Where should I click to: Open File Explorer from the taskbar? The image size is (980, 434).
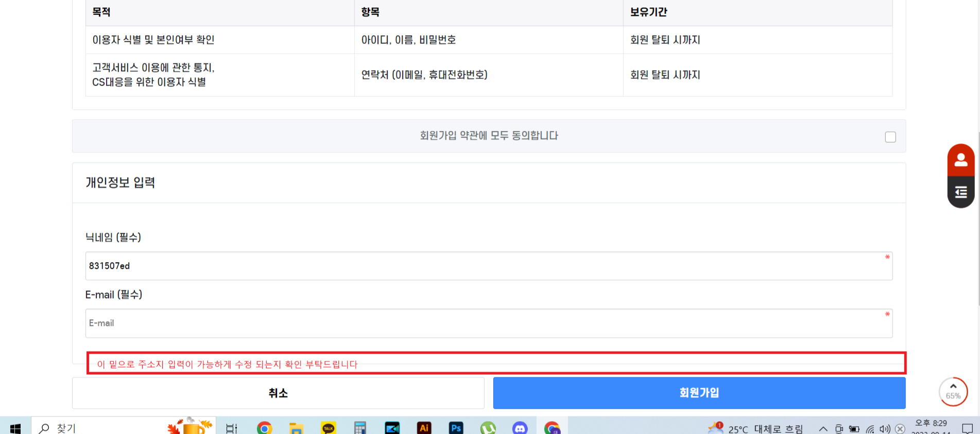point(296,428)
